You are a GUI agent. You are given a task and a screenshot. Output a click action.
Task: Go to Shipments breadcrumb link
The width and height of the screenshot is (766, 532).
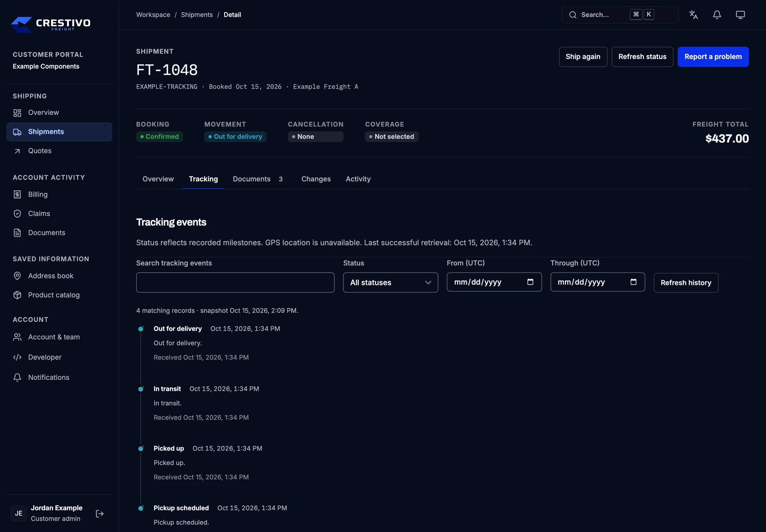(197, 15)
